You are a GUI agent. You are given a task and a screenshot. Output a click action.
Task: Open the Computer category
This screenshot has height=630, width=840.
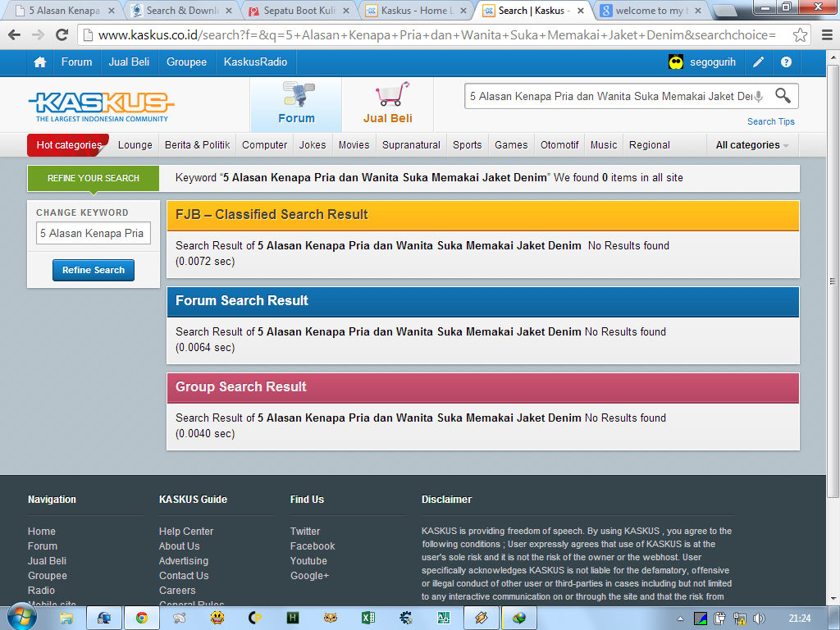tap(265, 145)
